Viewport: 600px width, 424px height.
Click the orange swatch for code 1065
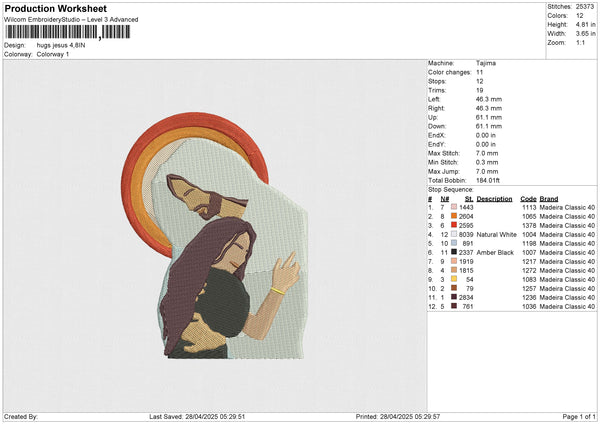tap(454, 215)
